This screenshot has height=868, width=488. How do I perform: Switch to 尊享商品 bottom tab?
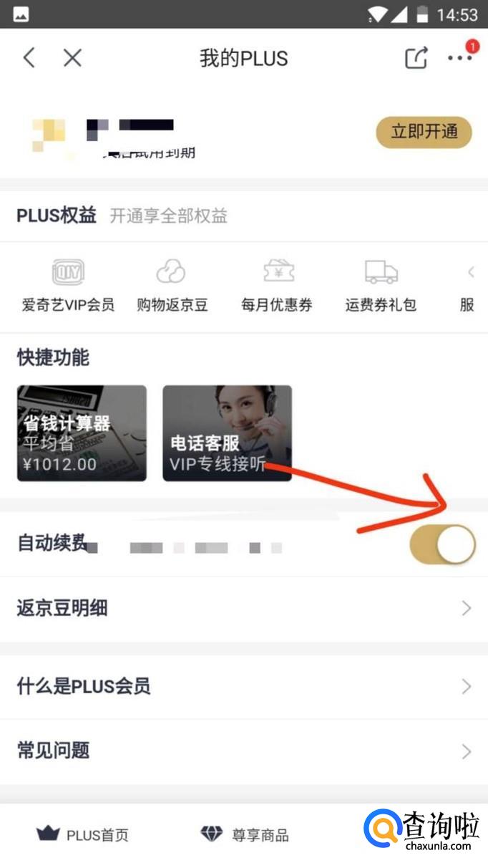(244, 834)
